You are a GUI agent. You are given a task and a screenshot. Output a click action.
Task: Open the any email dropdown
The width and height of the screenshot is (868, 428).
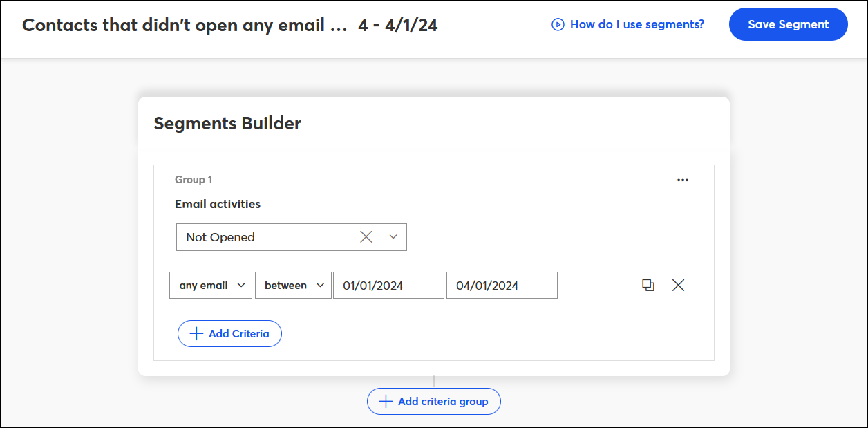211,285
